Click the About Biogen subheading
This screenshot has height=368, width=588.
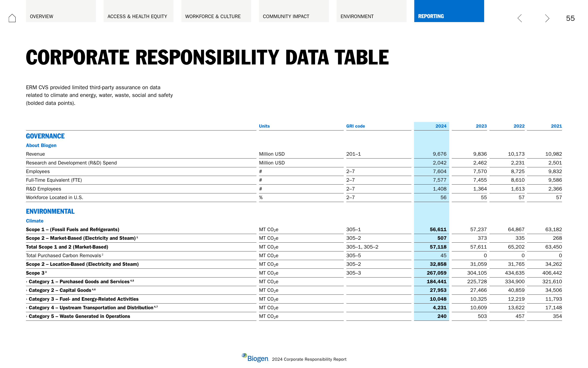[41, 145]
